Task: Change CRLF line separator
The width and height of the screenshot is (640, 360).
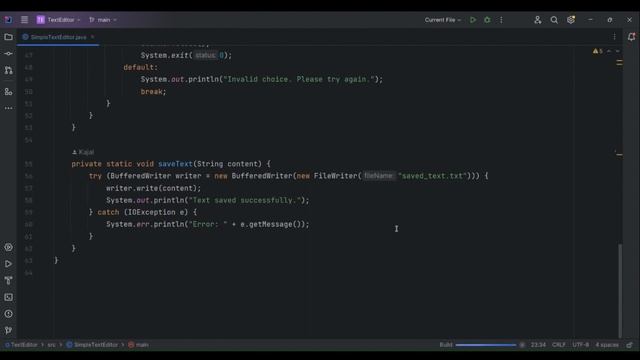Action: pyautogui.click(x=559, y=344)
